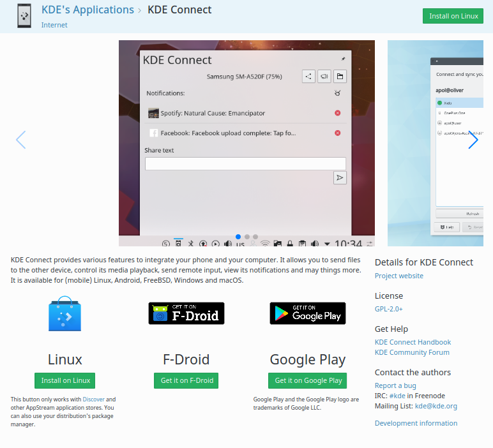The height and width of the screenshot is (448, 493).
Task: Click the us keyboard layout tray indicator
Action: (240, 244)
